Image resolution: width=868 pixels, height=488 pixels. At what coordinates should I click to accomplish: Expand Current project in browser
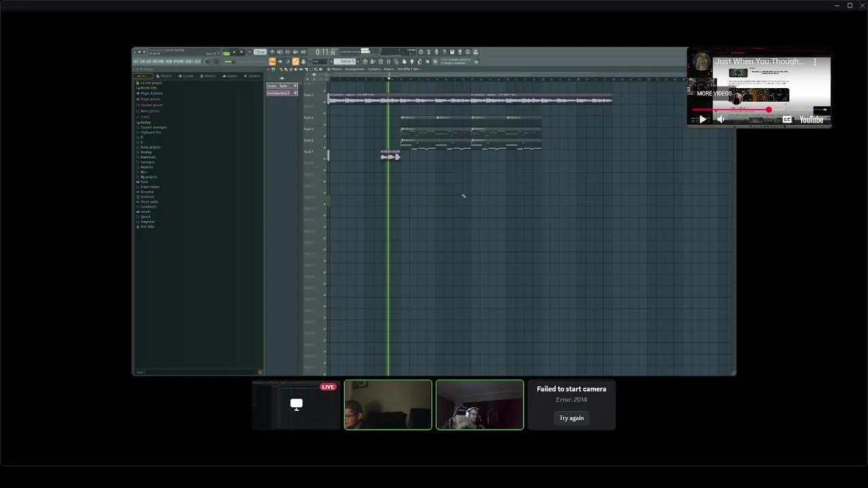coord(150,83)
